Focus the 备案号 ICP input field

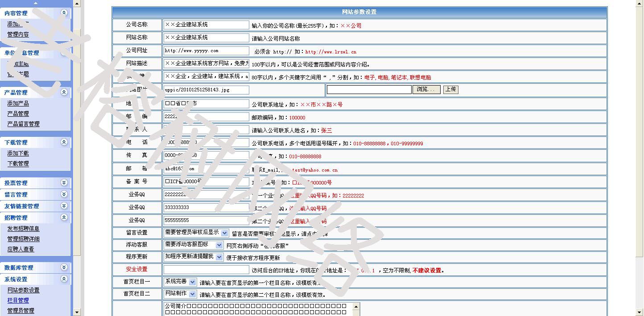(x=206, y=182)
